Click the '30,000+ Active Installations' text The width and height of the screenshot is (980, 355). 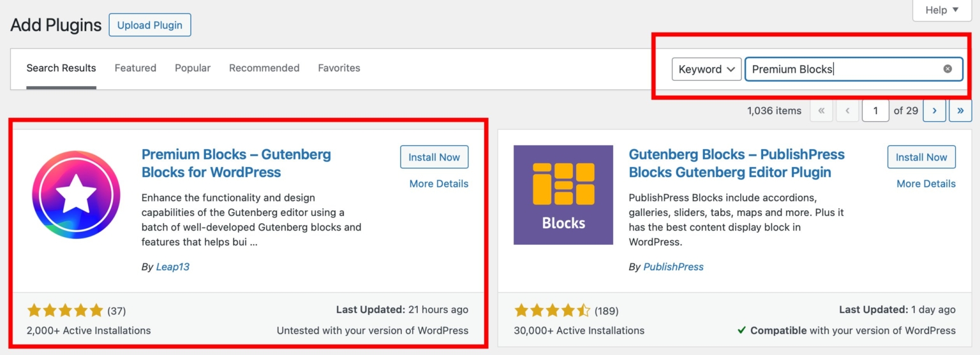pyautogui.click(x=579, y=331)
